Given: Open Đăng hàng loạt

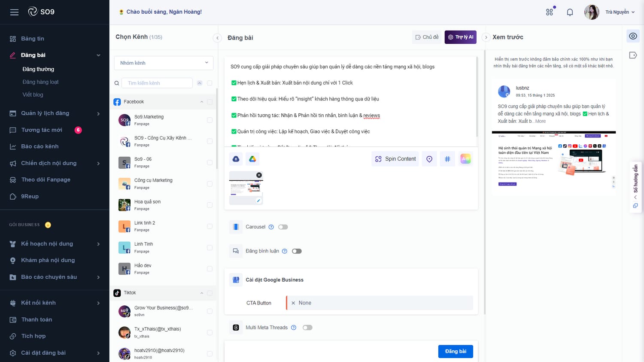Looking at the screenshot, I should (x=40, y=82).
